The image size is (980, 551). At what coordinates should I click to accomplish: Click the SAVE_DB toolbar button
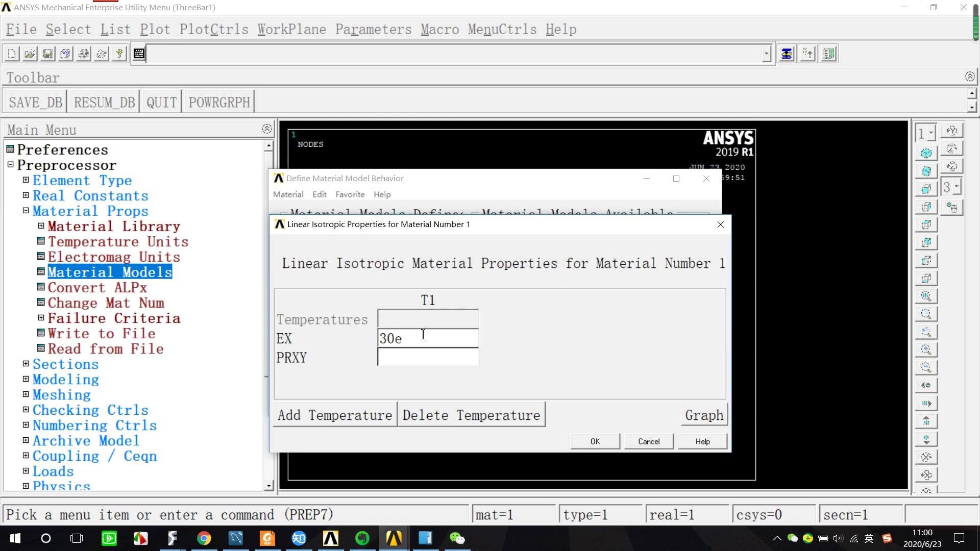tap(35, 103)
